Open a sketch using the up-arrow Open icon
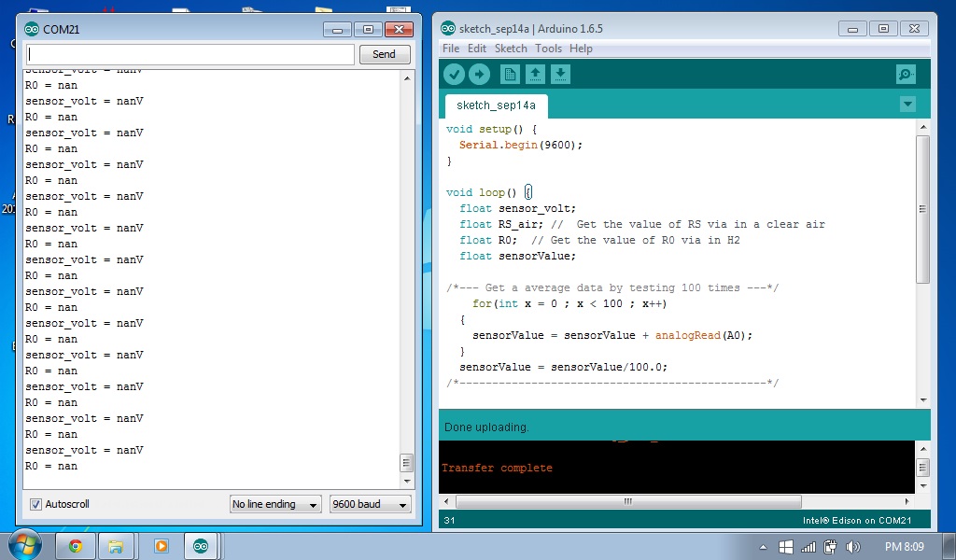956x560 pixels. 535,75
